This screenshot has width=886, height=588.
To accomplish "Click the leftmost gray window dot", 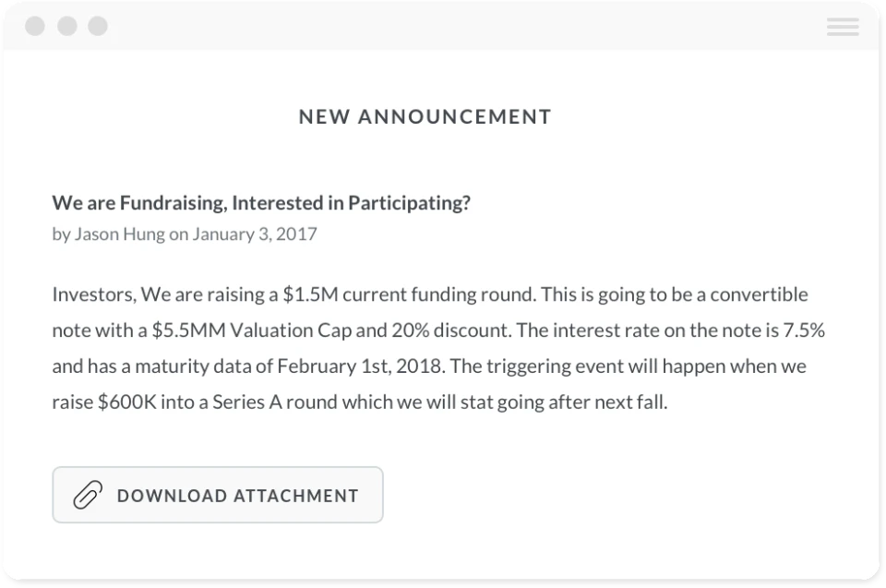I will 35,27.
